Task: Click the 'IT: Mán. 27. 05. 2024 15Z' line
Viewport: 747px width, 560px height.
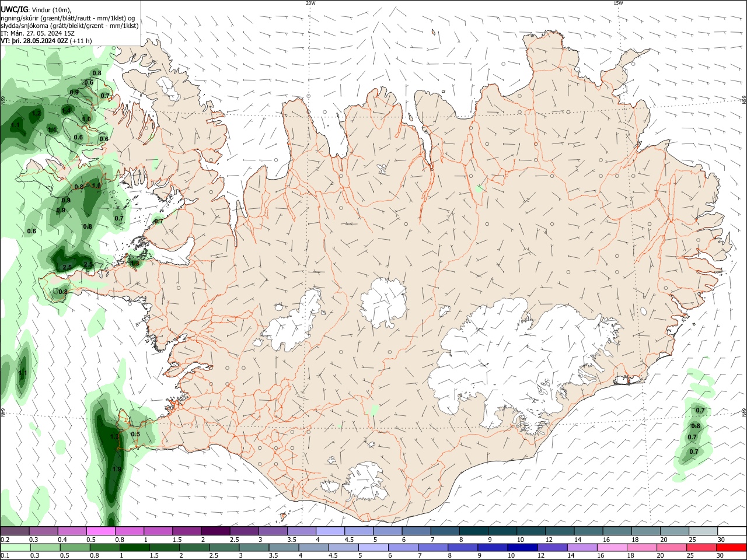Action: [x=37, y=33]
